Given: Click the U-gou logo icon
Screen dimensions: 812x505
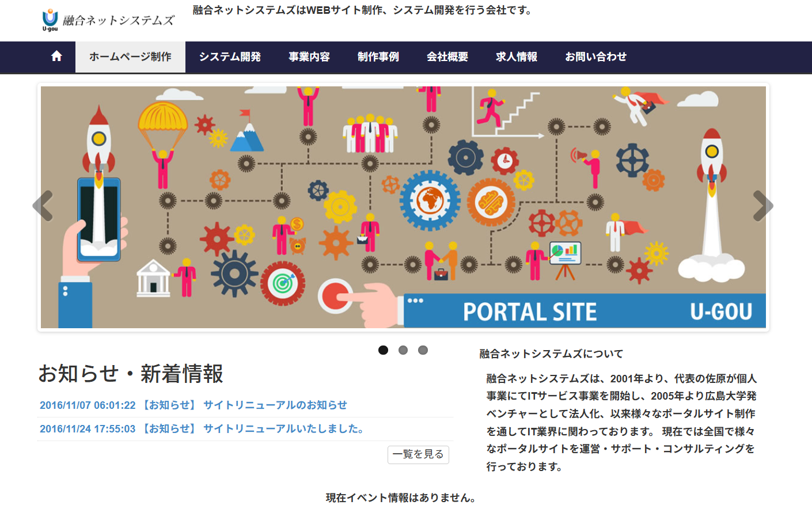Looking at the screenshot, I should click(50, 20).
